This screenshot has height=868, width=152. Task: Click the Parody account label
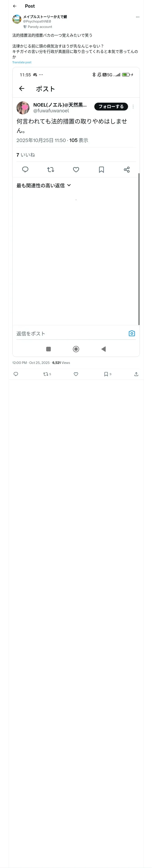point(40,27)
